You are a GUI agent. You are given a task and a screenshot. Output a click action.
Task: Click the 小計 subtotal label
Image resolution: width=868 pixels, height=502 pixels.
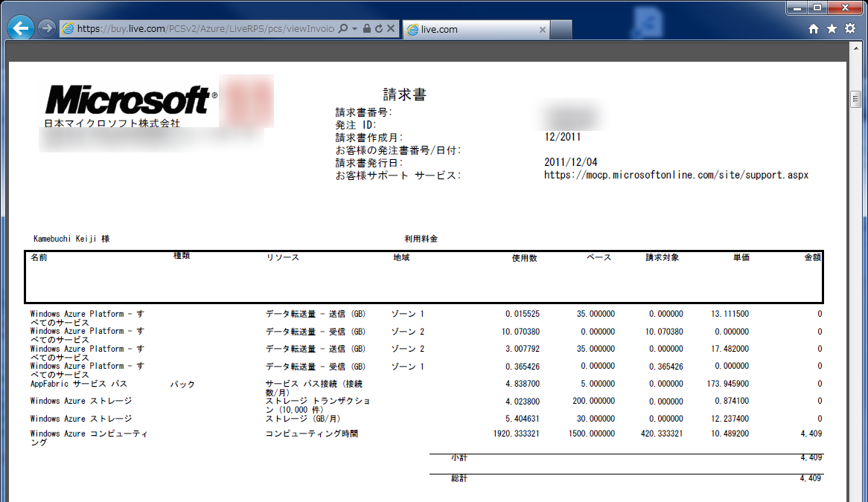coord(459,458)
